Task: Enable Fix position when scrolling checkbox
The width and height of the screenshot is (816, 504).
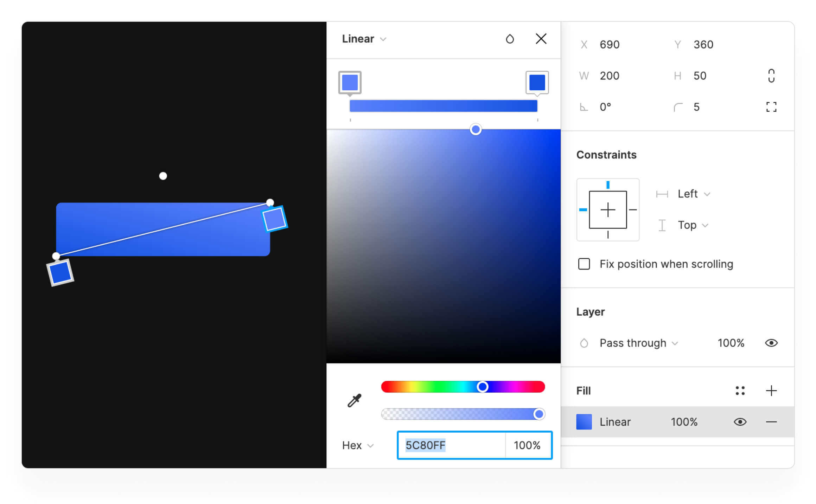Action: (x=584, y=264)
